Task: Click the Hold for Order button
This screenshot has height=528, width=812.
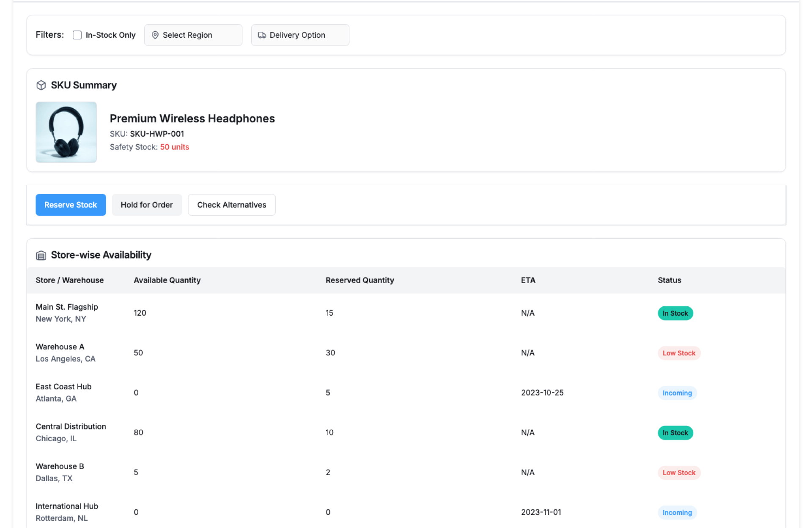Action: pos(146,205)
